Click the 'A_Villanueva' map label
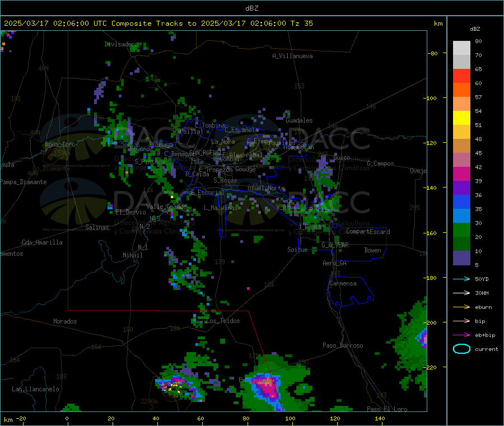The height and width of the screenshot is (426, 504). [292, 56]
